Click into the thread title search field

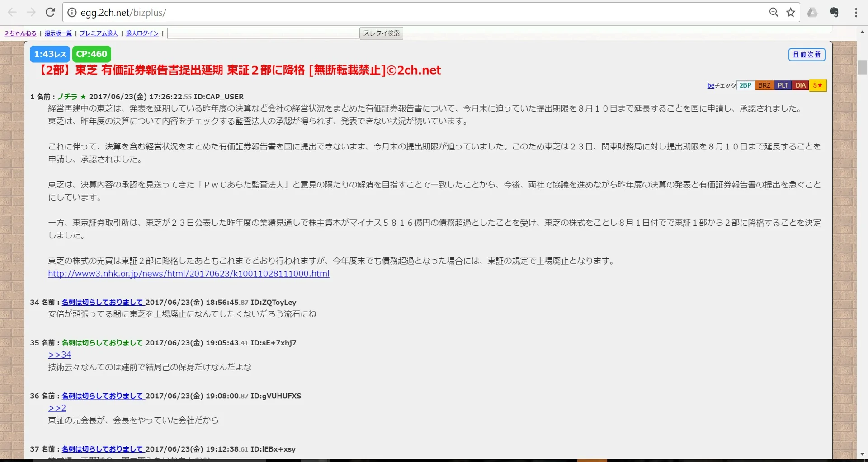(264, 33)
